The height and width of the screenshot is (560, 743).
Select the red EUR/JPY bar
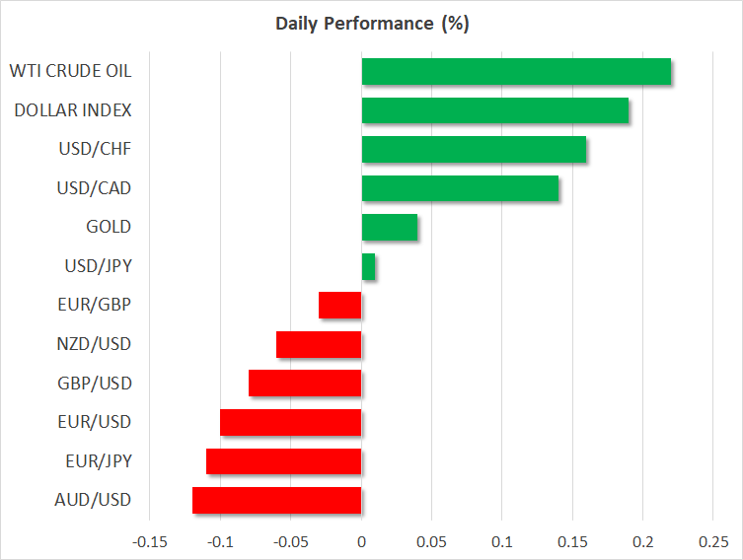284,461
